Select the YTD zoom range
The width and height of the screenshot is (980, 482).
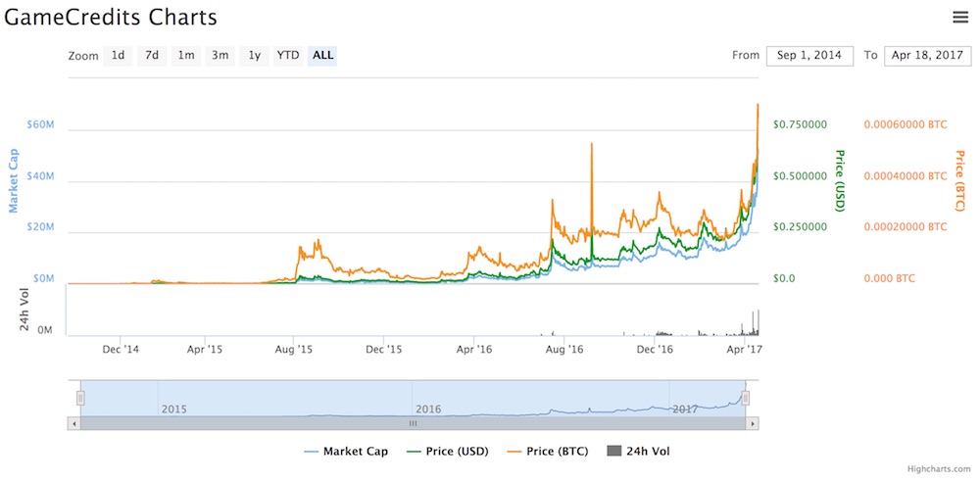pyautogui.click(x=288, y=55)
